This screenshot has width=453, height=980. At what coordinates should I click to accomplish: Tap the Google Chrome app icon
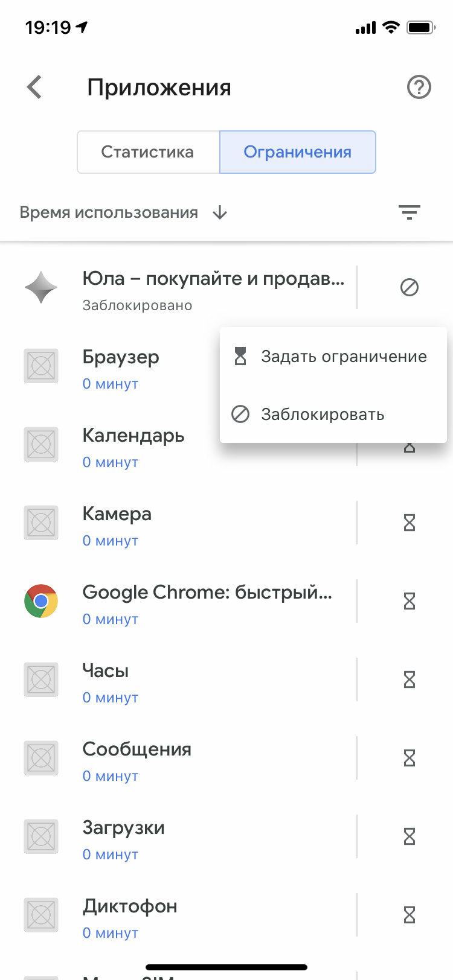[x=41, y=601]
